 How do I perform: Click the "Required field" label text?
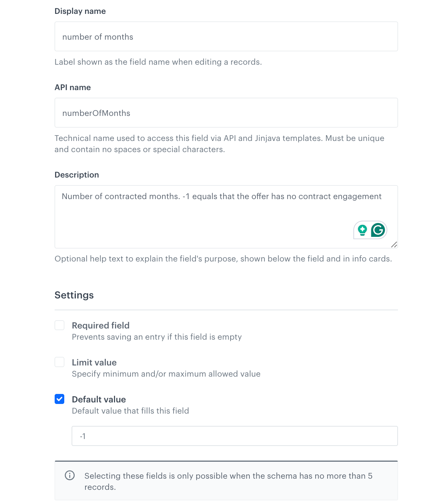pos(100,325)
